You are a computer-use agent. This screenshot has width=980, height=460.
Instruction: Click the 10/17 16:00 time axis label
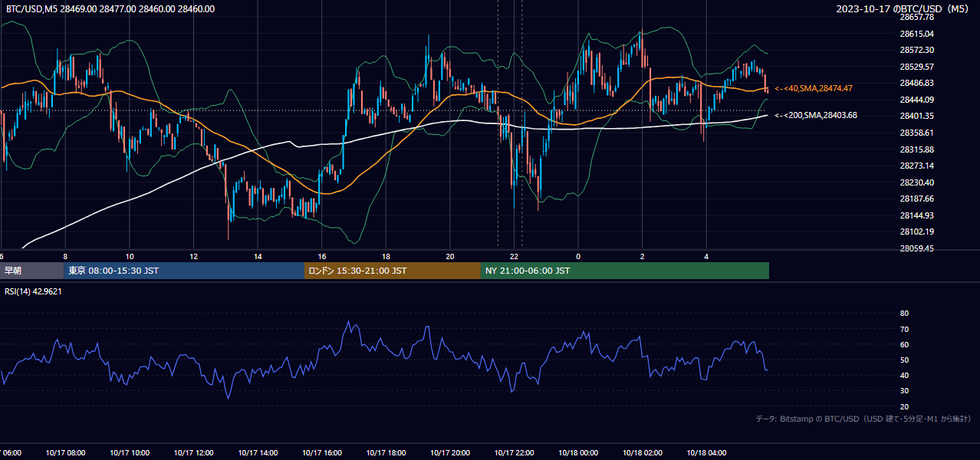[x=322, y=453]
